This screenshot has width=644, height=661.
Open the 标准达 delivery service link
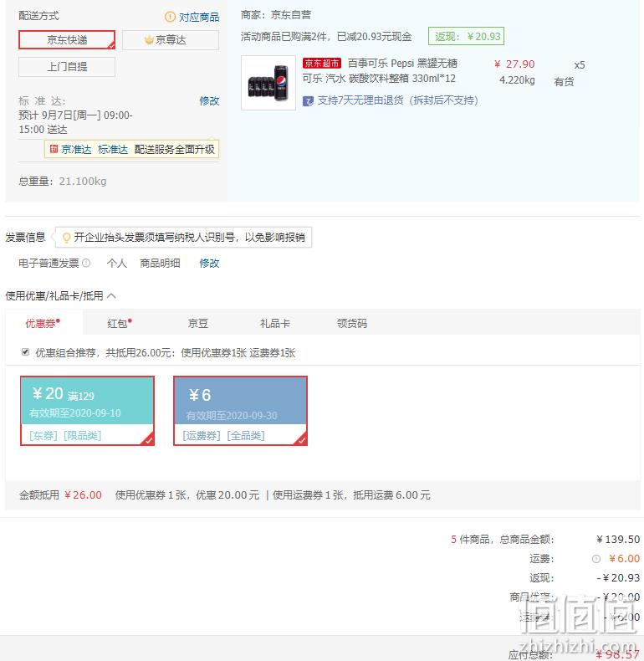[113, 149]
